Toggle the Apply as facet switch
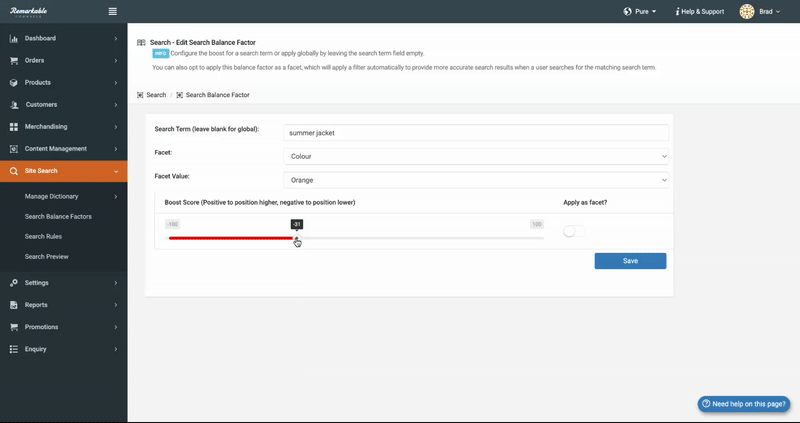The height and width of the screenshot is (423, 800). pyautogui.click(x=574, y=231)
